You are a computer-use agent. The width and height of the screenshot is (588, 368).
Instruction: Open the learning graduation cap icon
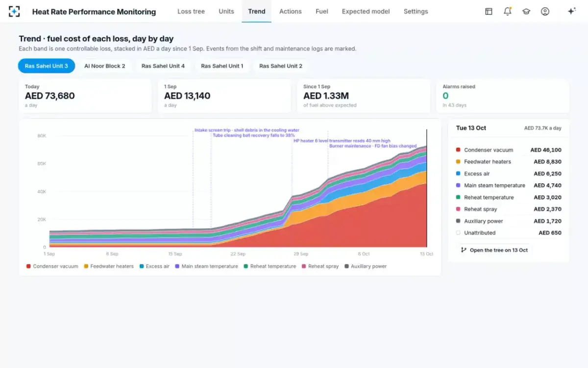(526, 11)
